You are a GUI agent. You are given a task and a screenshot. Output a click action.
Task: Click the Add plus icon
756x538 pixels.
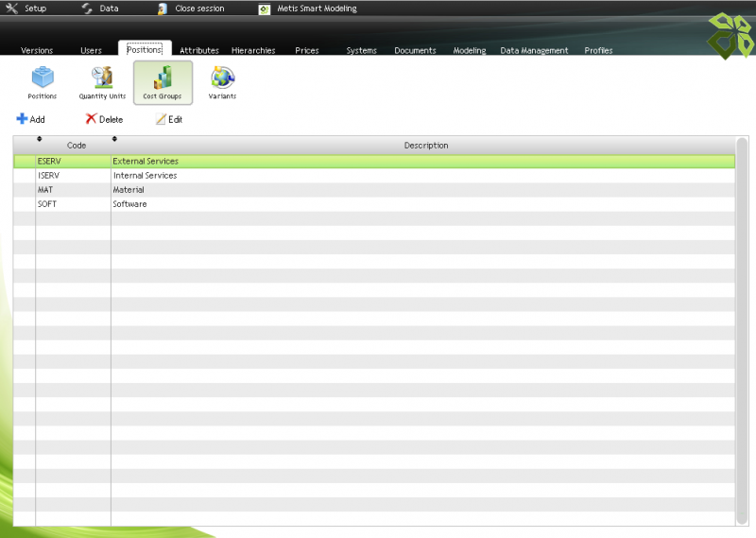pyautogui.click(x=22, y=119)
